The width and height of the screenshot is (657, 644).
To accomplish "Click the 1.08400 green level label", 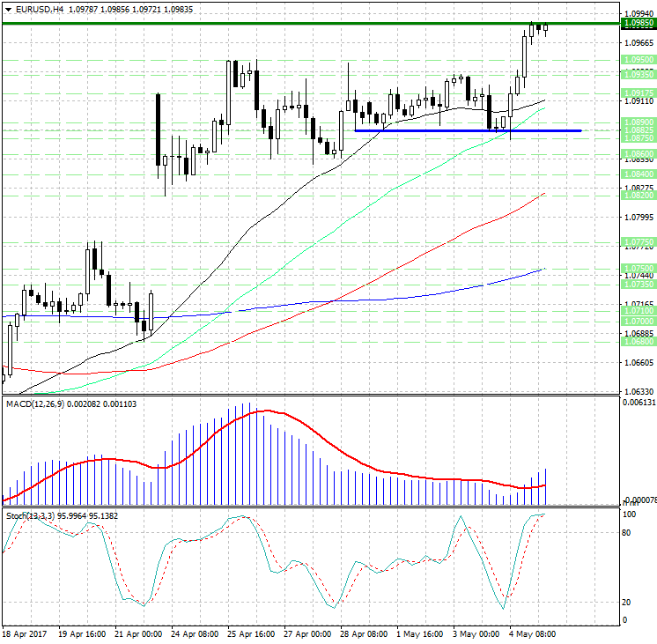I will click(x=639, y=174).
